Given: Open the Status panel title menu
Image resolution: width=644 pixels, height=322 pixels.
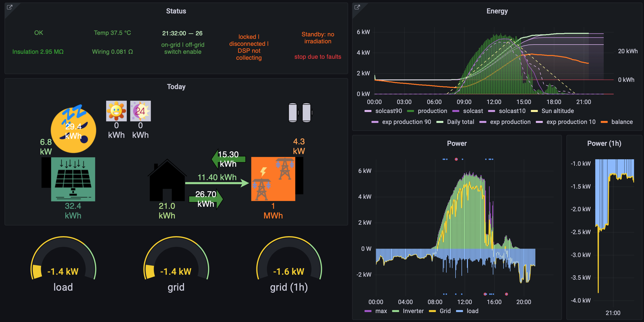Looking at the screenshot, I should point(176,11).
